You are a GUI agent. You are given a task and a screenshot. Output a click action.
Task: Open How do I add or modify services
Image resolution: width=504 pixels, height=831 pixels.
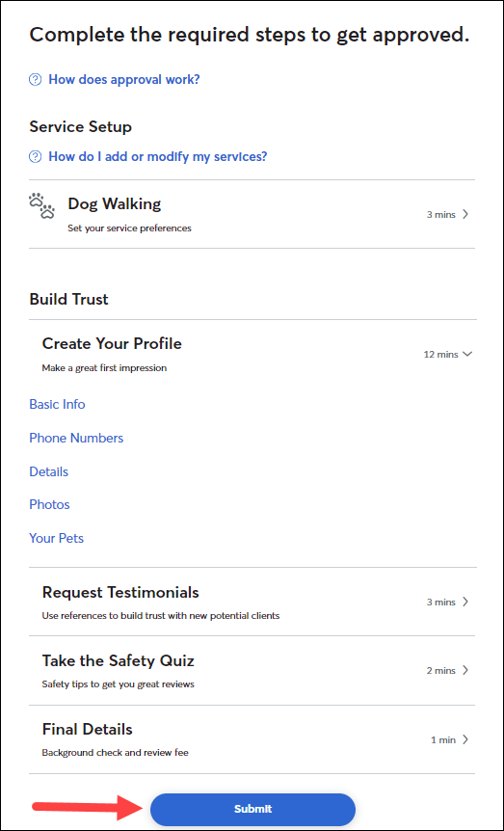point(158,157)
